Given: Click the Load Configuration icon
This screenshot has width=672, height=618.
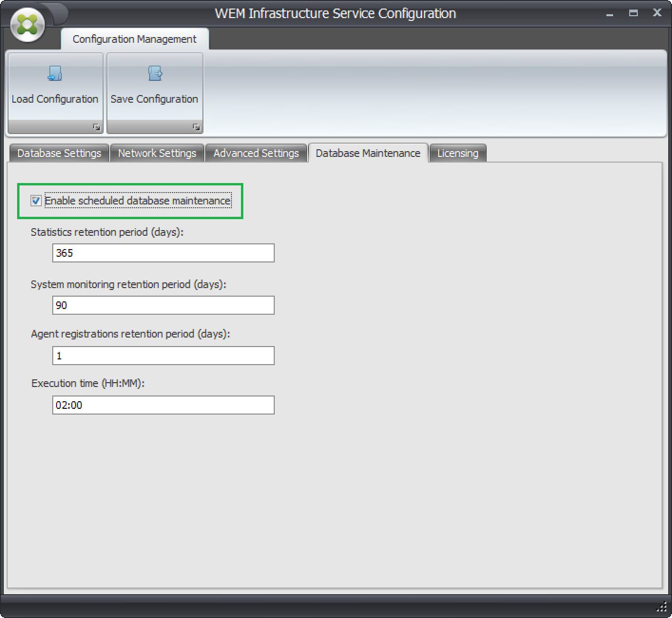Looking at the screenshot, I should (x=55, y=74).
